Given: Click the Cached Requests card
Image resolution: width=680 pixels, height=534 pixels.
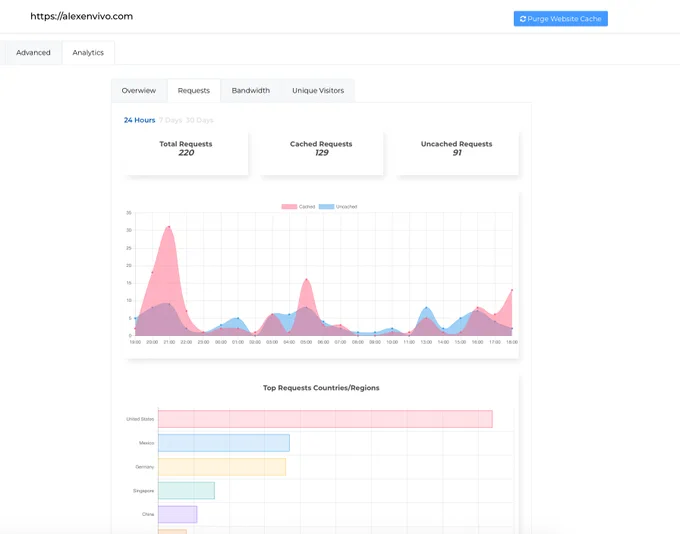Looking at the screenshot, I should 321,153.
